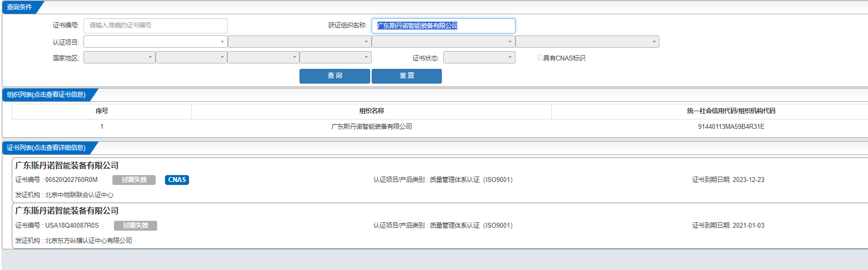Open the first 国家地区 dropdown
868x270 pixels.
coord(119,58)
